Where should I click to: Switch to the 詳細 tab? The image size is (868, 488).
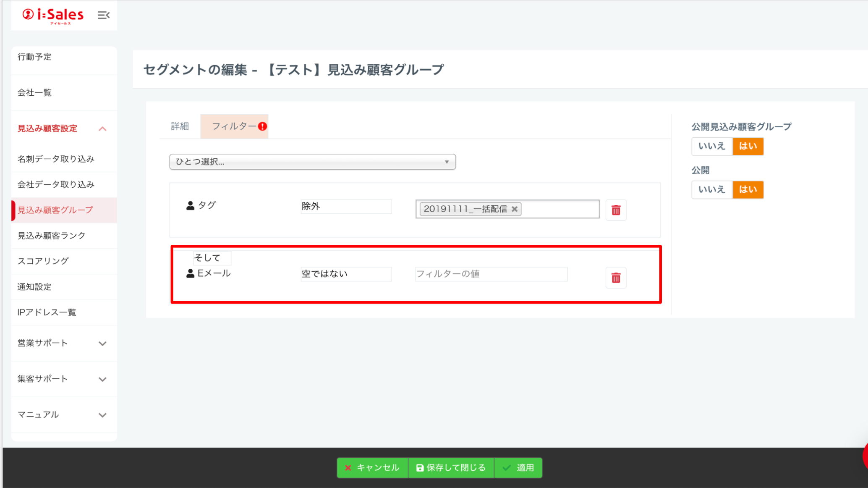[180, 126]
